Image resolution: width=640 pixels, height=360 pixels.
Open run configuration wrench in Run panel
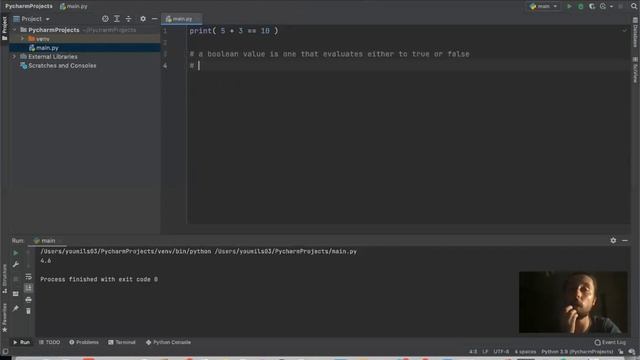coord(16,265)
